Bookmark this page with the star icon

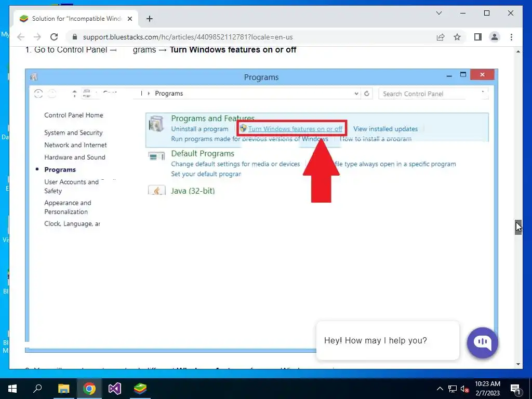click(457, 37)
